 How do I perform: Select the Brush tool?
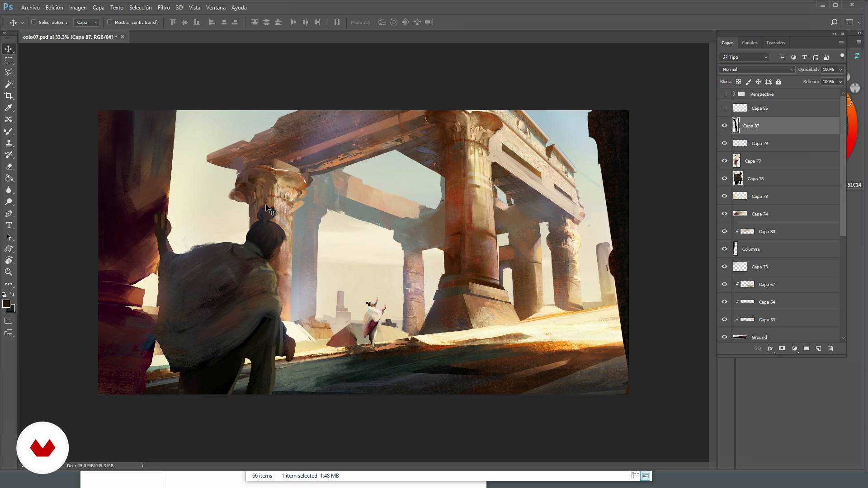coord(9,131)
